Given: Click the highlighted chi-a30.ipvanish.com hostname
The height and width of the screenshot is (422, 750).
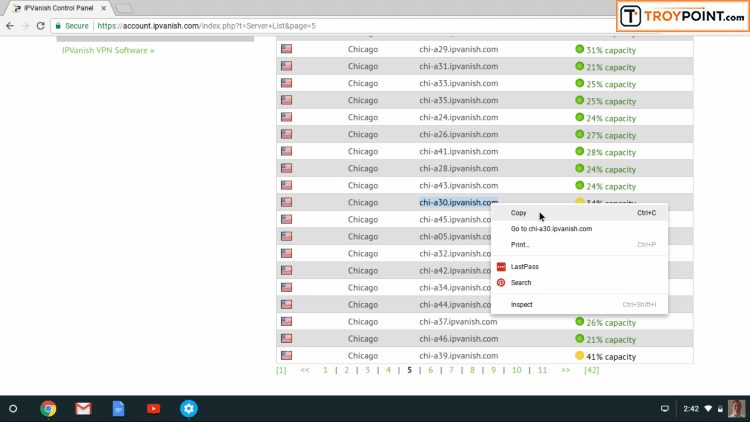Looking at the screenshot, I should (x=459, y=202).
